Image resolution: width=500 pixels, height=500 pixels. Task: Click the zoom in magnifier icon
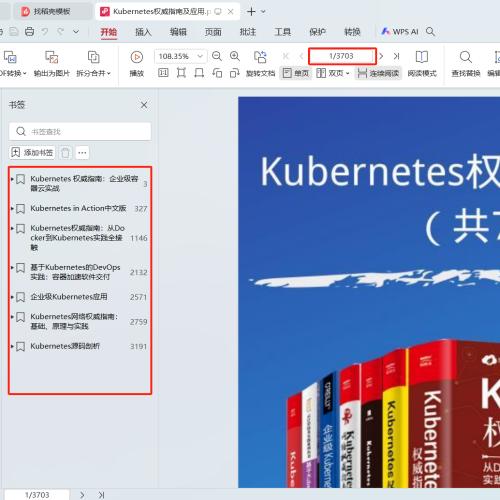click(x=235, y=56)
